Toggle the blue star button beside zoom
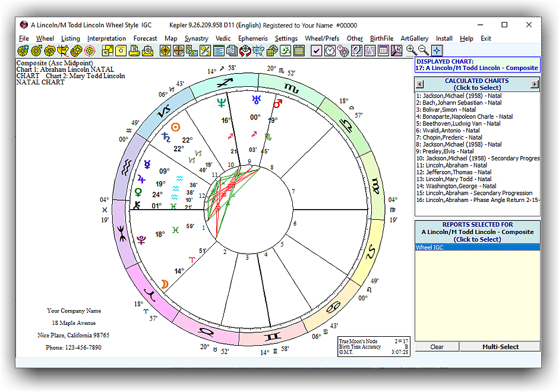This screenshot has height=392, width=559. pos(437,51)
